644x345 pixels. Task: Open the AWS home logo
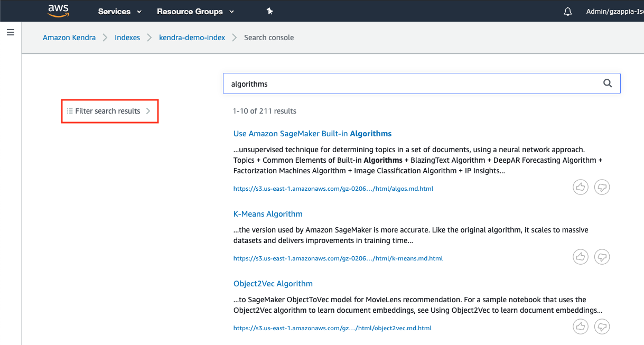(59, 11)
